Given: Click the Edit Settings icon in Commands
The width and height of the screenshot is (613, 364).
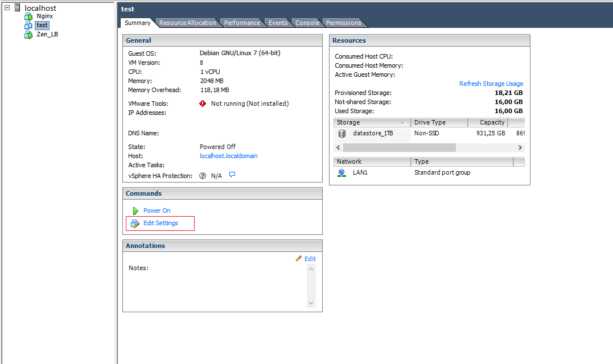Looking at the screenshot, I should 134,223.
